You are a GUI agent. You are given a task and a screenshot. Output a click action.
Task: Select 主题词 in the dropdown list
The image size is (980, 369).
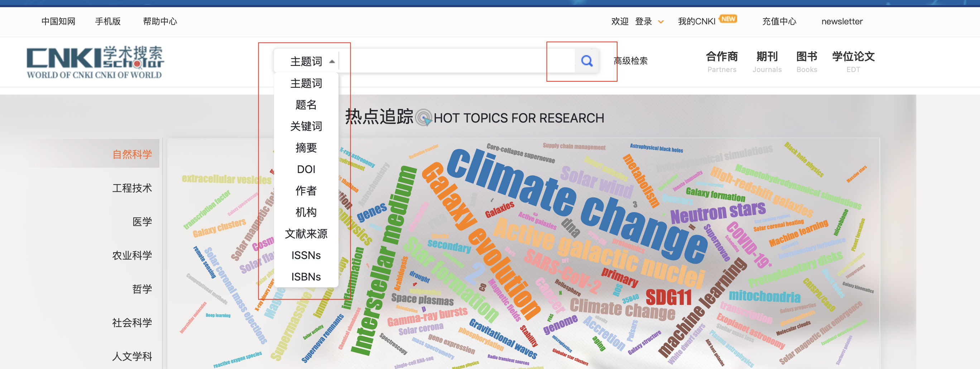(306, 83)
